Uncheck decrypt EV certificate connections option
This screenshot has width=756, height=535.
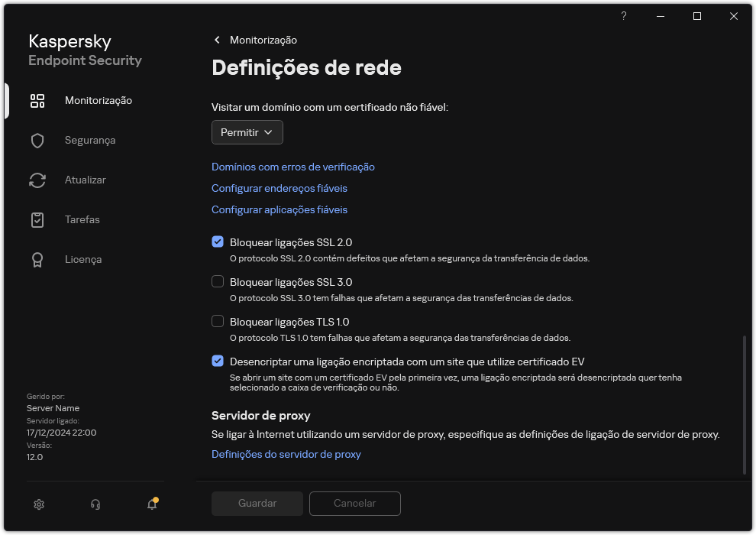tap(218, 361)
